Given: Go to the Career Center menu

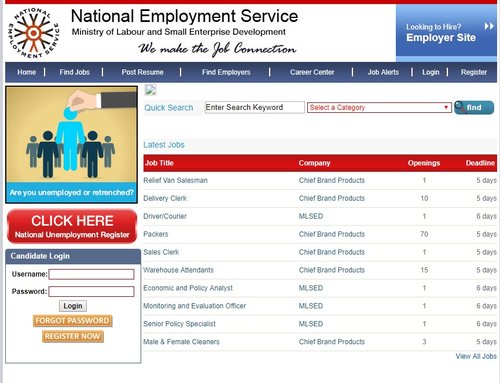Looking at the screenshot, I should tap(312, 72).
